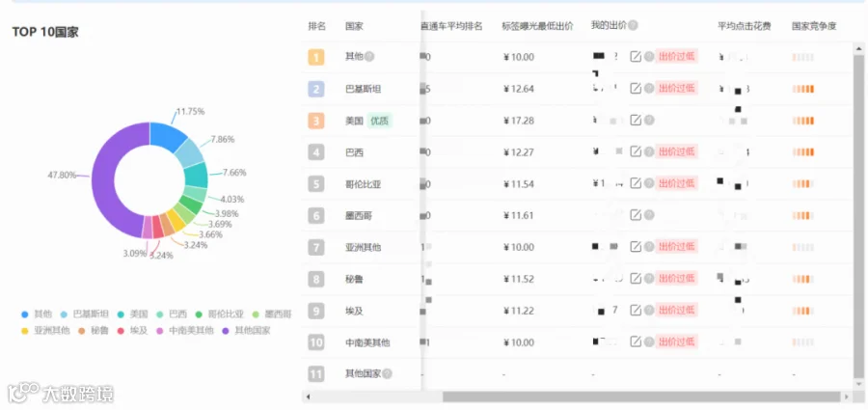
Task: Click the question mark icon beside 其他 in row 1
Action: 369,57
